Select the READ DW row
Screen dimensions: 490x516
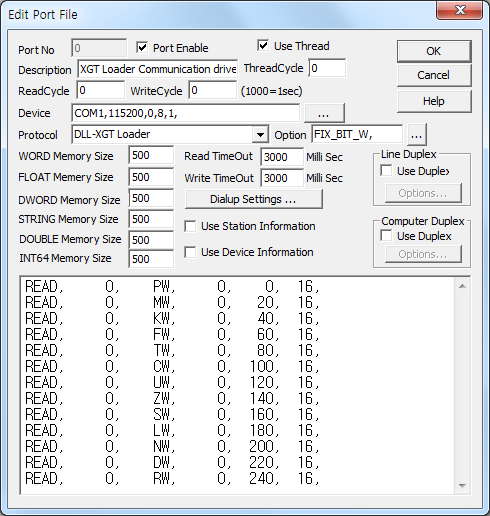point(172,462)
